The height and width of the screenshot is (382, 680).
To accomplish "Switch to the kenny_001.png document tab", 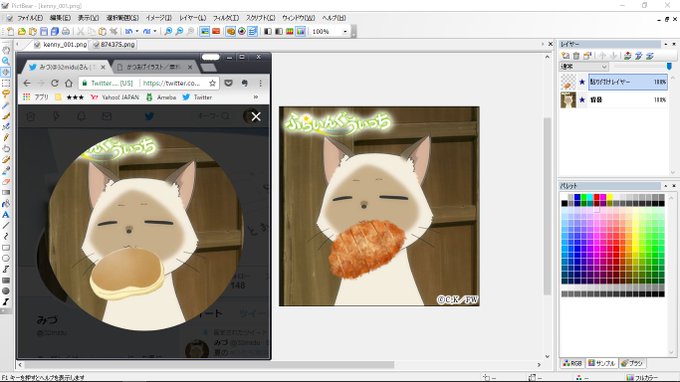I will click(x=61, y=44).
